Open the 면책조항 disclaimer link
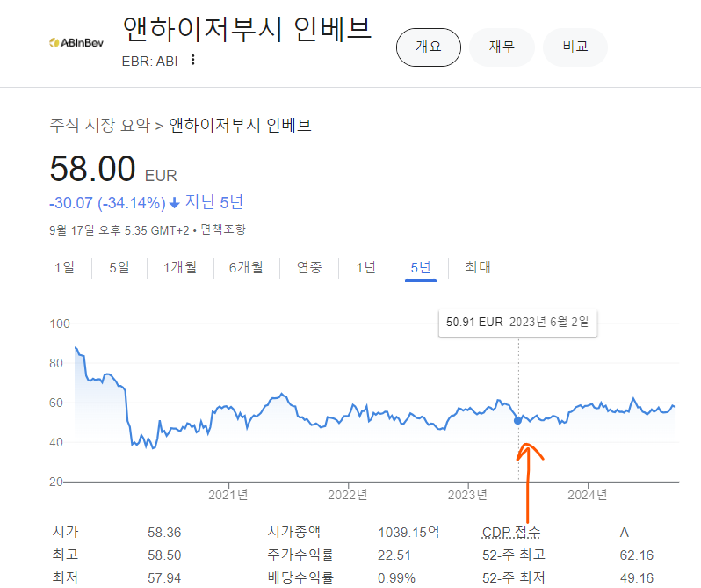This screenshot has height=588, width=701. pos(223,229)
